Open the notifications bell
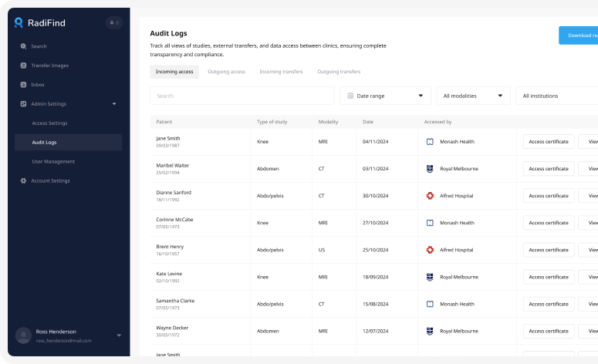Screen dimensions: 598x364 [113, 23]
